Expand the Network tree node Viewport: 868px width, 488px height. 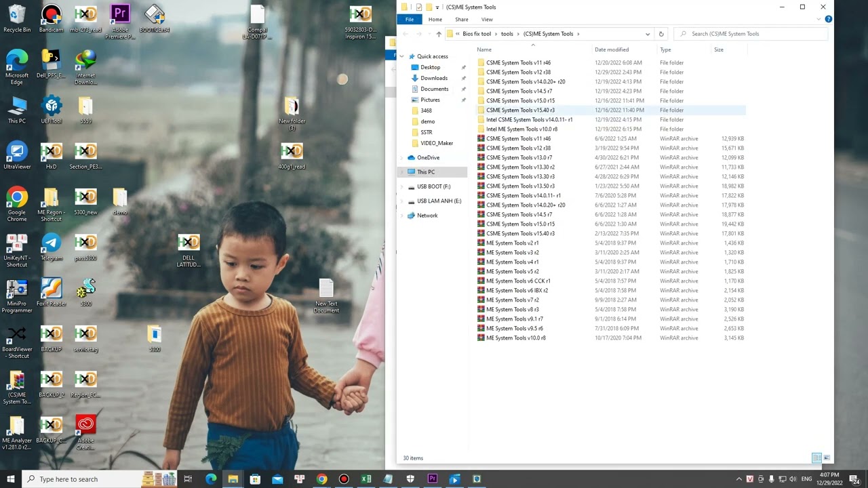[402, 216]
